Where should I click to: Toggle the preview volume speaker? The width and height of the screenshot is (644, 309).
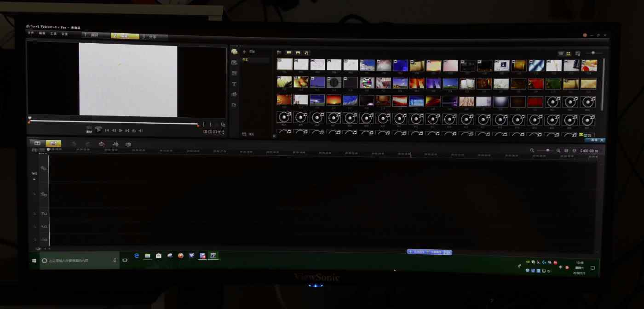[x=140, y=131]
